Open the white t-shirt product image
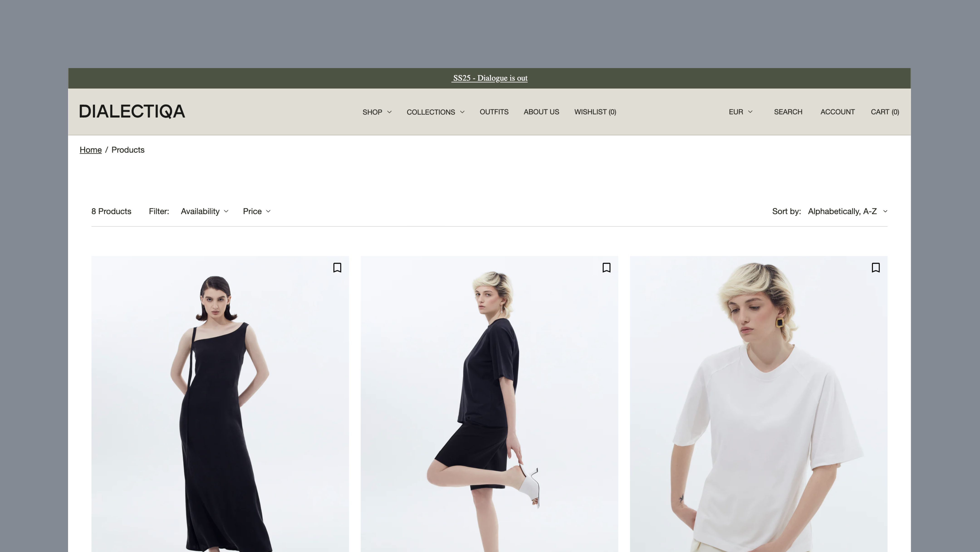This screenshot has width=980, height=552. (x=759, y=404)
